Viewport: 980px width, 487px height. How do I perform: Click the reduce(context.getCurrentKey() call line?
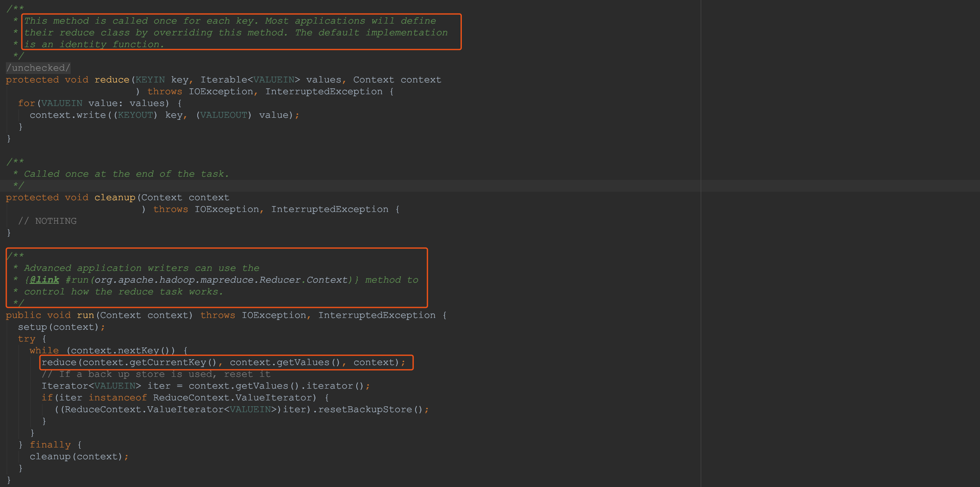click(223, 362)
